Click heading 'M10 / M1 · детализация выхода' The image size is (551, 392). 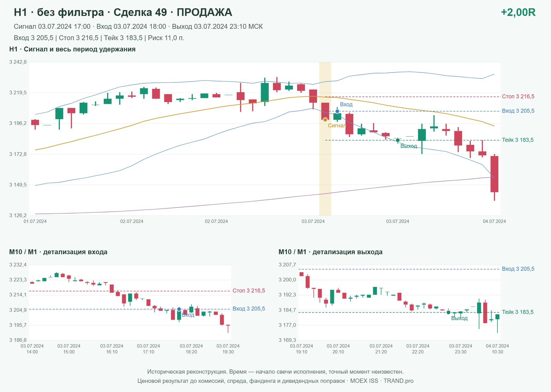click(x=330, y=252)
